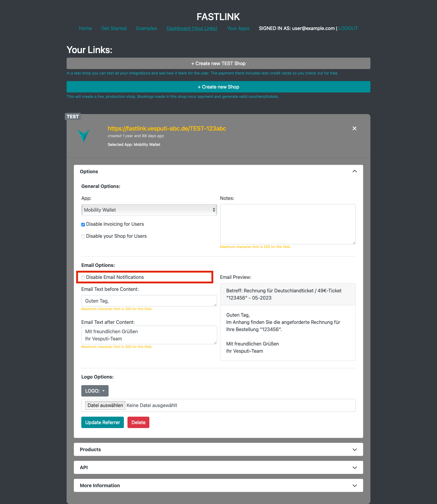Click Datei auswählen file chooser button
The height and width of the screenshot is (504, 437).
click(105, 405)
